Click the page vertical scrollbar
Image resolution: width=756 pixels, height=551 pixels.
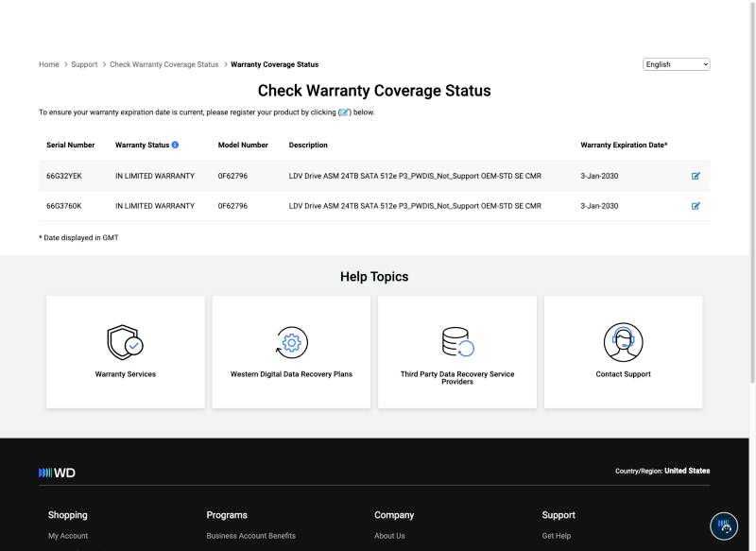coord(752,193)
